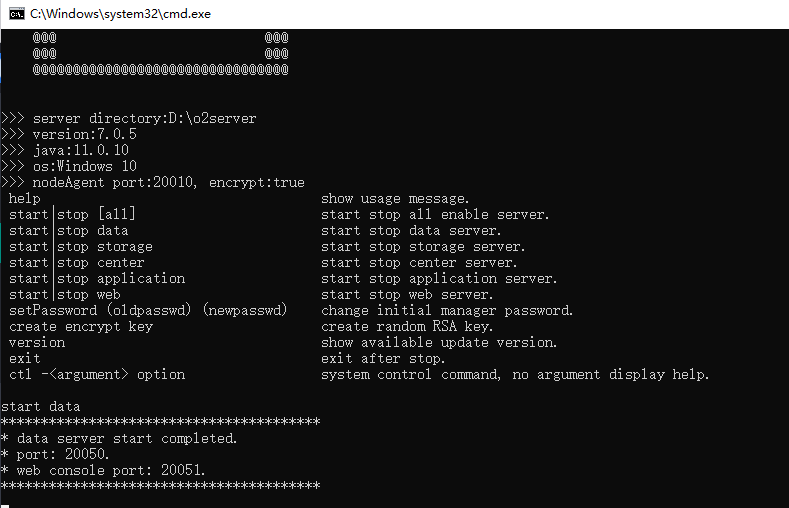
Task: Click the 'create encrypt key' command entry
Action: tap(81, 326)
